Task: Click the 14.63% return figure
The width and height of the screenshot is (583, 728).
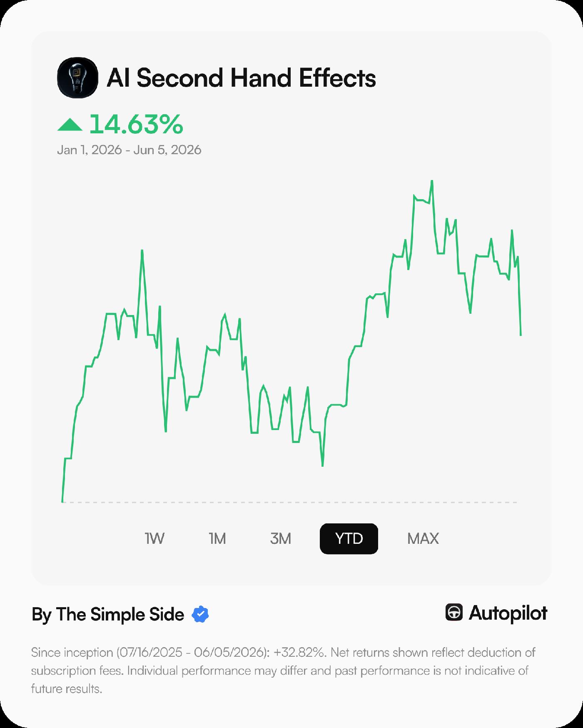Action: [x=136, y=125]
